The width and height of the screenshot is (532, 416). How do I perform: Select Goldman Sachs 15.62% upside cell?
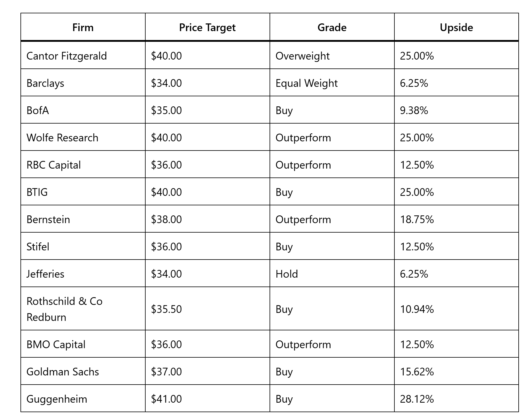pos(417,372)
